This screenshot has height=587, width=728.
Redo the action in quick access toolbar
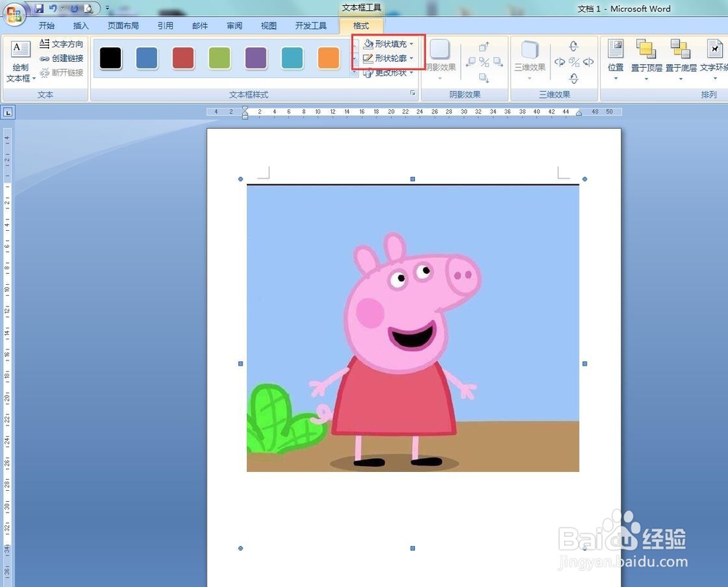(x=74, y=8)
